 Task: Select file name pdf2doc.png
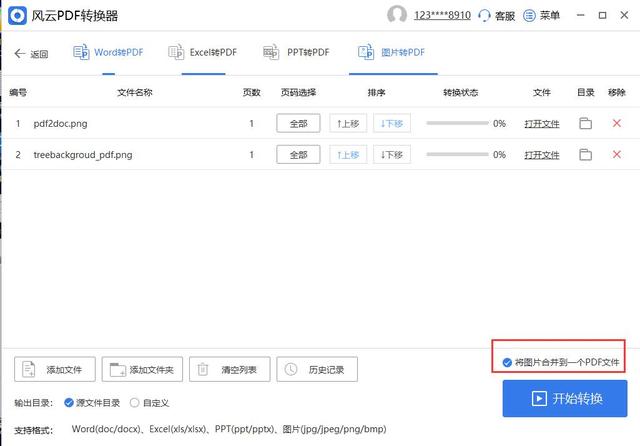coord(60,123)
